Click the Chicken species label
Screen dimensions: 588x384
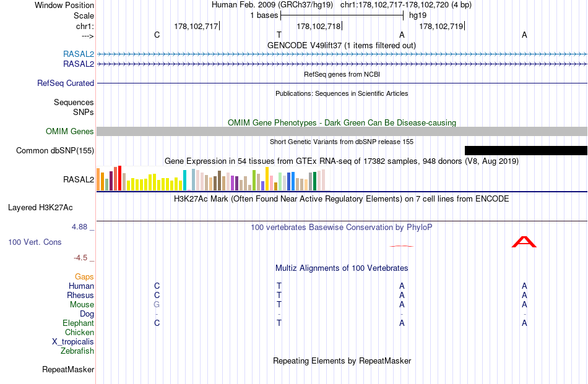coord(79,332)
